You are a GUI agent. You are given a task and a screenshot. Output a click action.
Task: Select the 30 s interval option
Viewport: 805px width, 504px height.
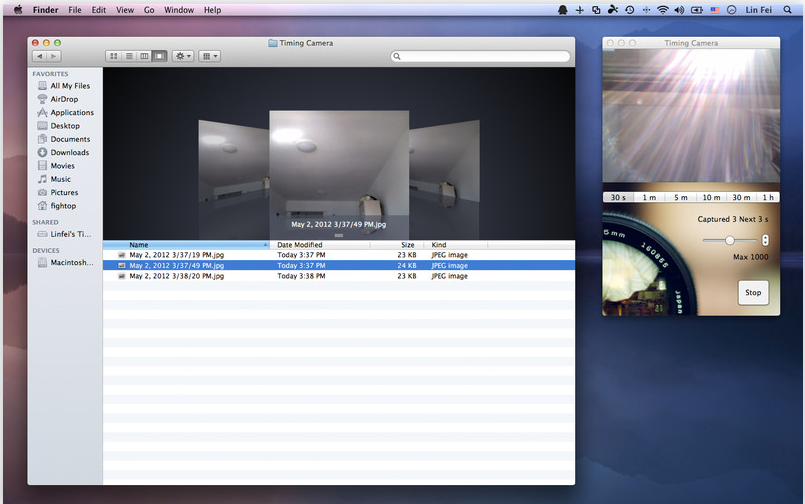[618, 197]
